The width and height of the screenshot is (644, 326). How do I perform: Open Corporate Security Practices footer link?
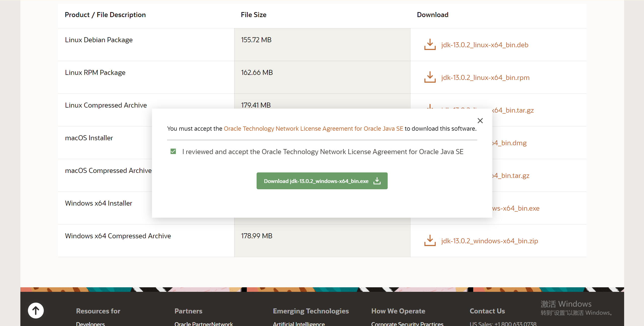click(407, 323)
